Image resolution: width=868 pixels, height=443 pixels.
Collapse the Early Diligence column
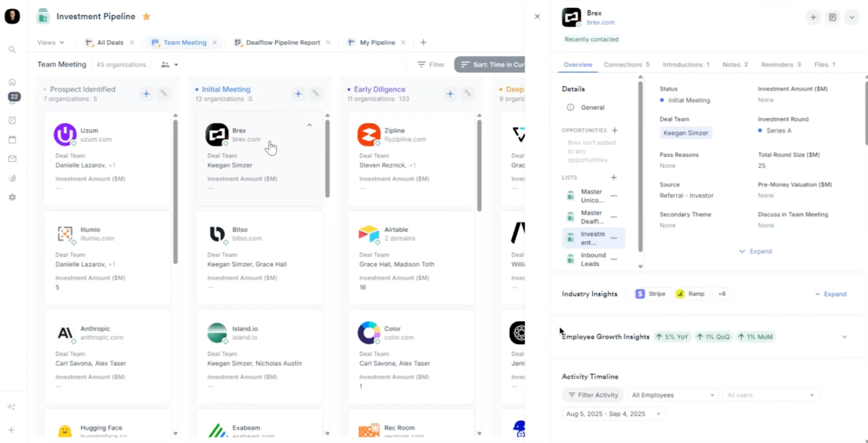point(467,94)
